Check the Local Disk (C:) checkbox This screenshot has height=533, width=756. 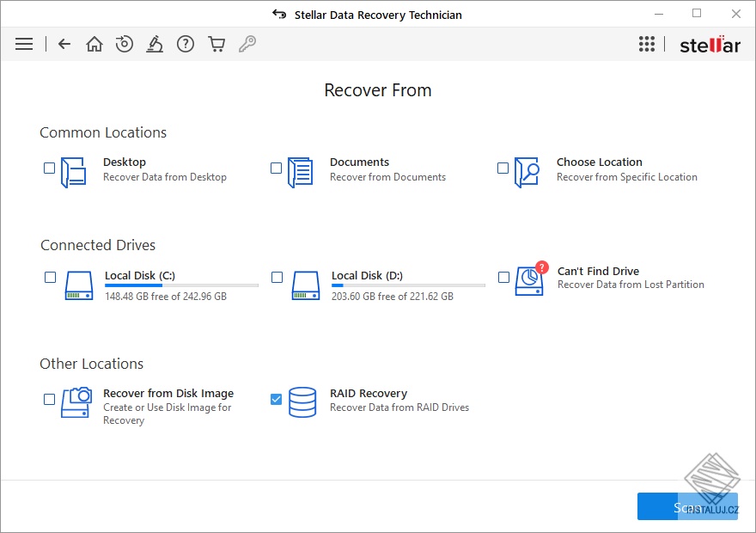click(x=50, y=278)
